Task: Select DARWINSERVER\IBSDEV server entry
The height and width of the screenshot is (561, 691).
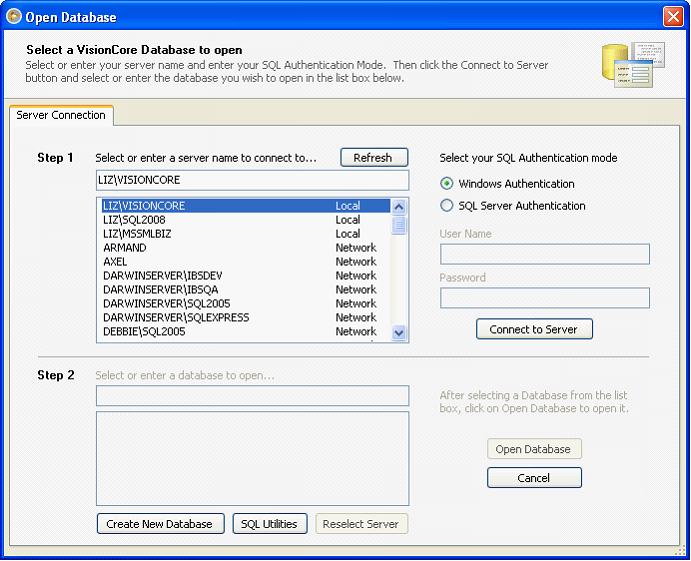Action: point(246,275)
